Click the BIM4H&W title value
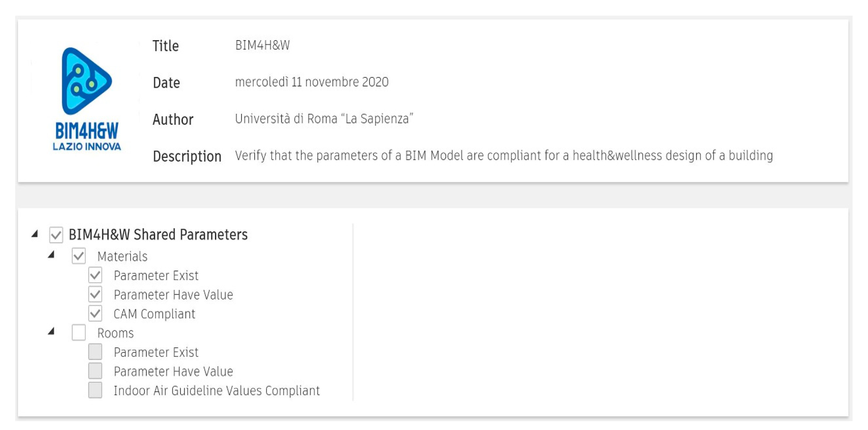 click(x=262, y=45)
